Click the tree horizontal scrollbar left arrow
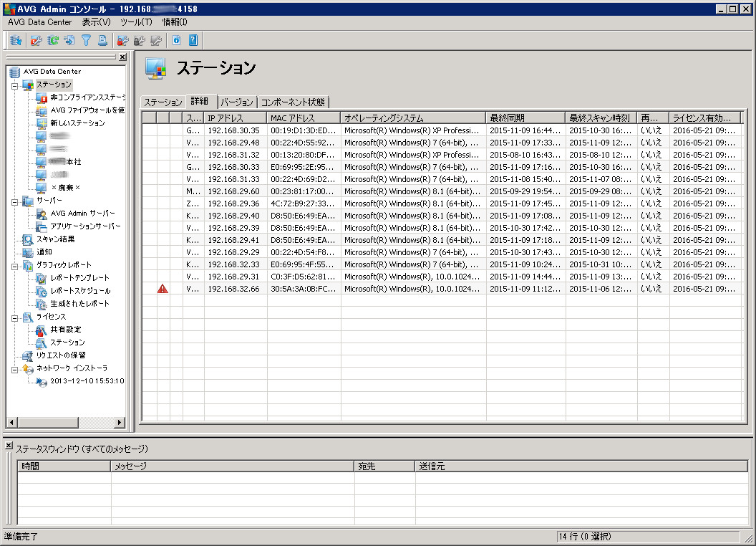This screenshot has height=546, width=756. click(x=12, y=423)
